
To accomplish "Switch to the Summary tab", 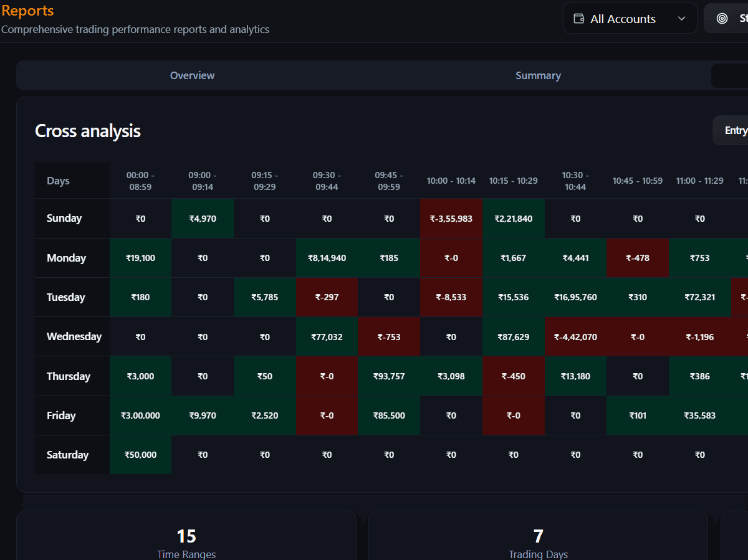I will [538, 75].
